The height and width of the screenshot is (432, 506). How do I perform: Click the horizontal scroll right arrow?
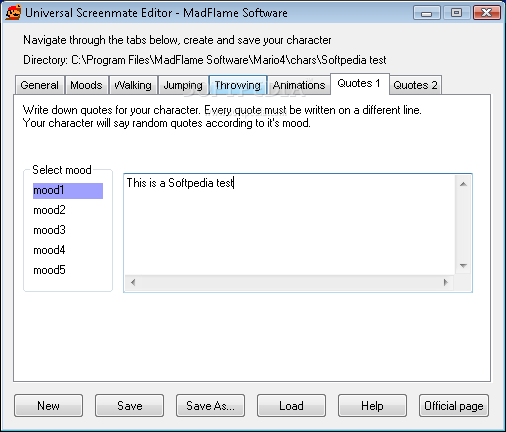click(446, 283)
